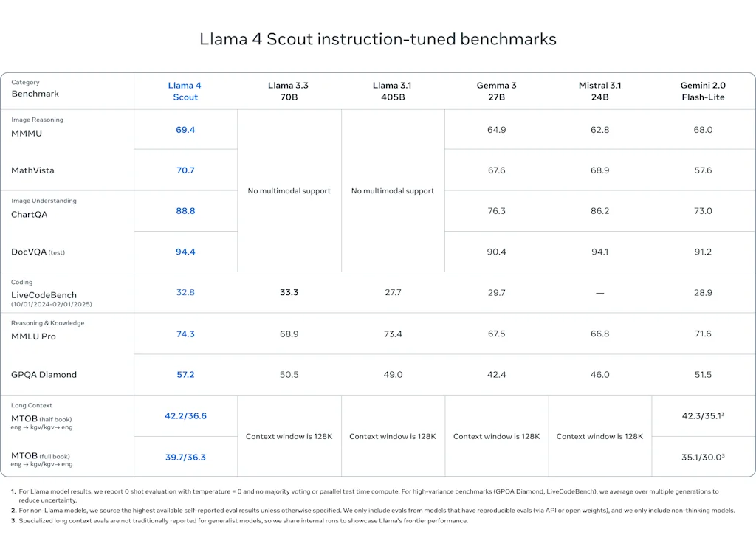The width and height of the screenshot is (756, 535).
Task: Click Gemini's 35.1/30.0 MTOB full book score
Action: pyautogui.click(x=702, y=457)
